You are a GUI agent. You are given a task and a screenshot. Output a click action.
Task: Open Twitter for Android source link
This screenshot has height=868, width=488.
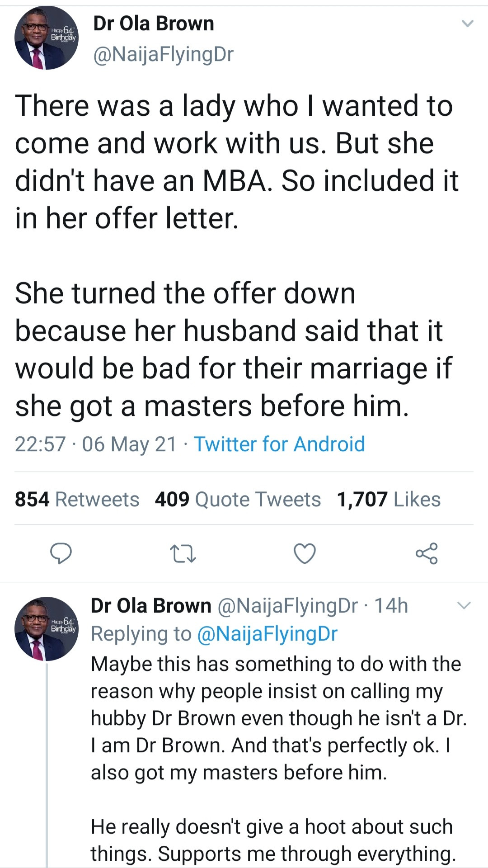tap(279, 444)
